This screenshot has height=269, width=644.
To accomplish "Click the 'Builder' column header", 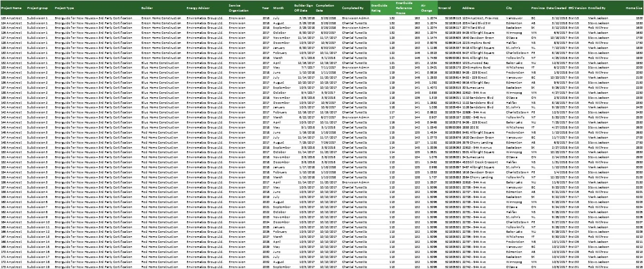I will point(147,9).
